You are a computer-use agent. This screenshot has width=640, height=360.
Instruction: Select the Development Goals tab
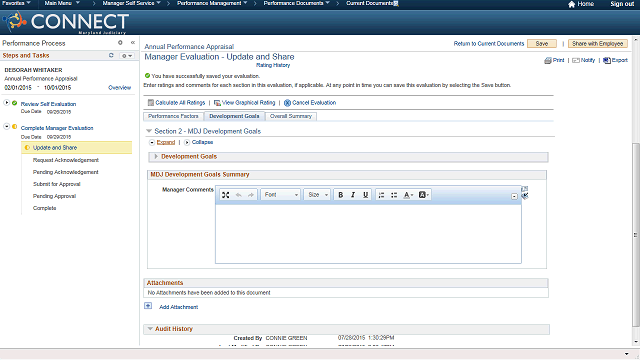[234, 116]
